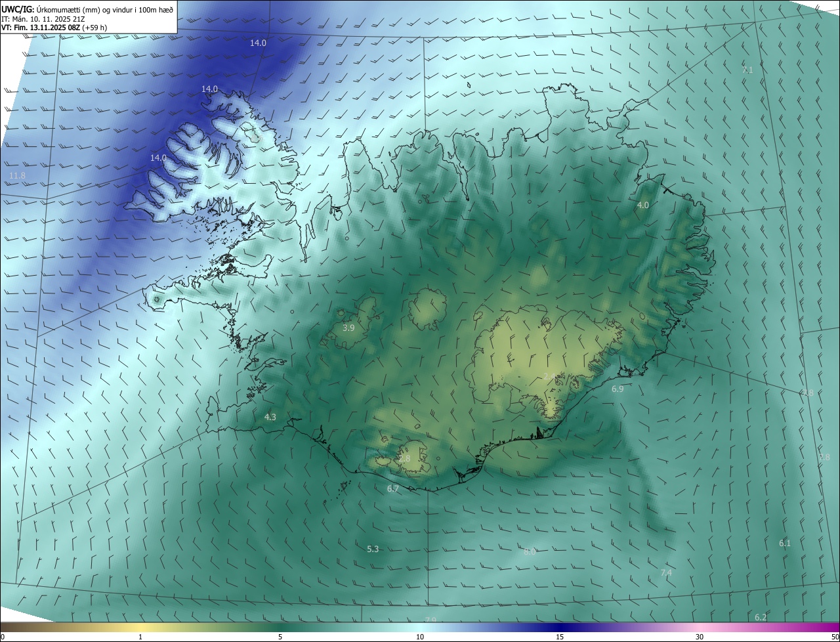Image resolution: width=840 pixels, height=642 pixels.
Task: Click the 6.9 value label on the map
Action: pyautogui.click(x=618, y=389)
